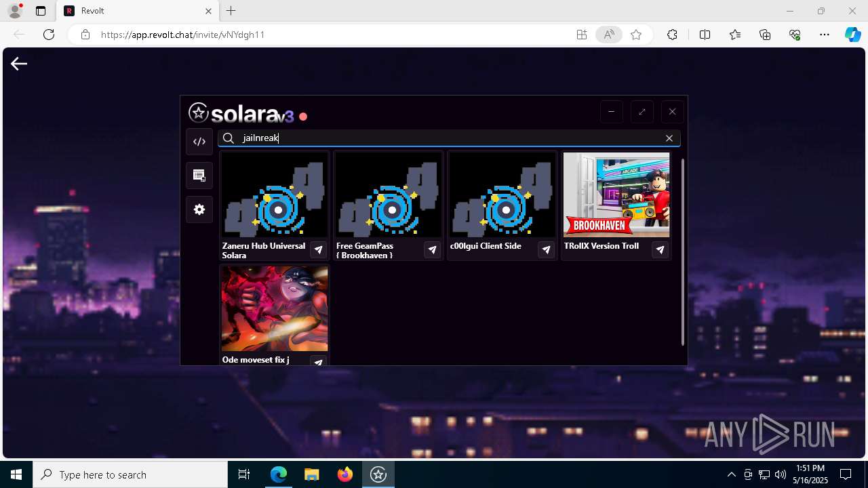Open the c00lgui Client Side thumbnail
Image resolution: width=868 pixels, height=488 pixels.
[502, 195]
